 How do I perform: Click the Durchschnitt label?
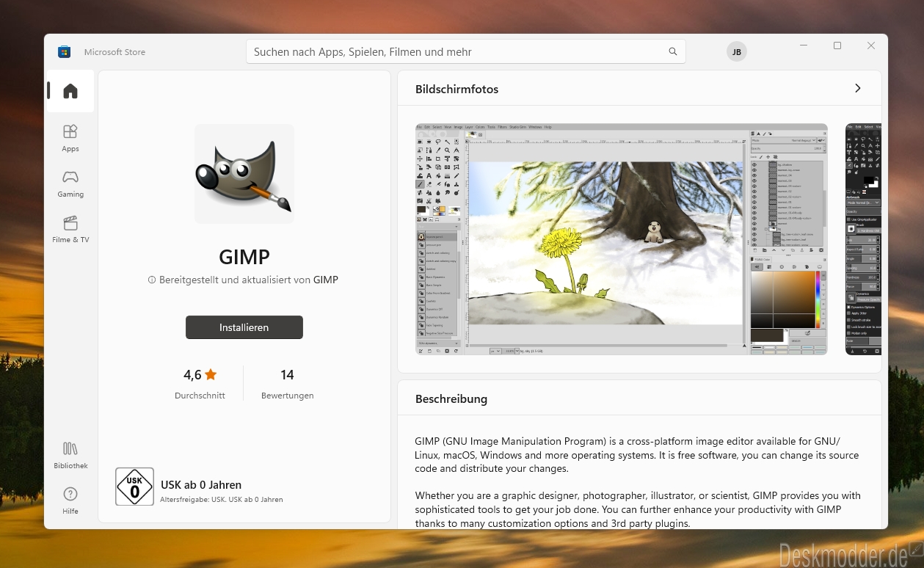(200, 396)
